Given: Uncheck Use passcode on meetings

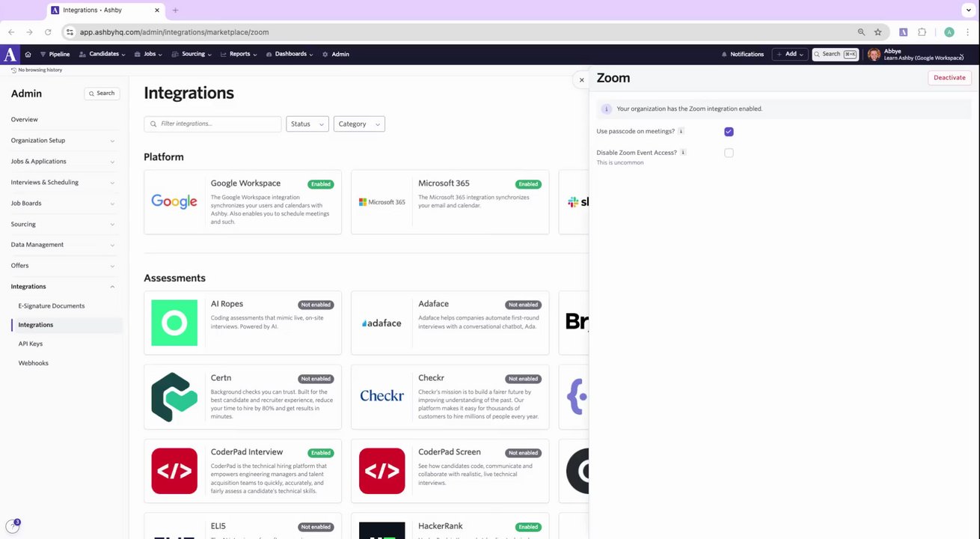Looking at the screenshot, I should [729, 132].
